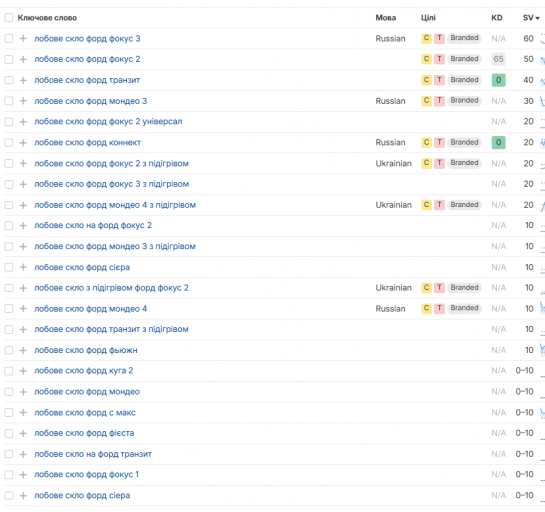The image size is (545, 512).
Task: Click the C intent badge for лобове скло форд фокус 3
Action: pyautogui.click(x=426, y=38)
